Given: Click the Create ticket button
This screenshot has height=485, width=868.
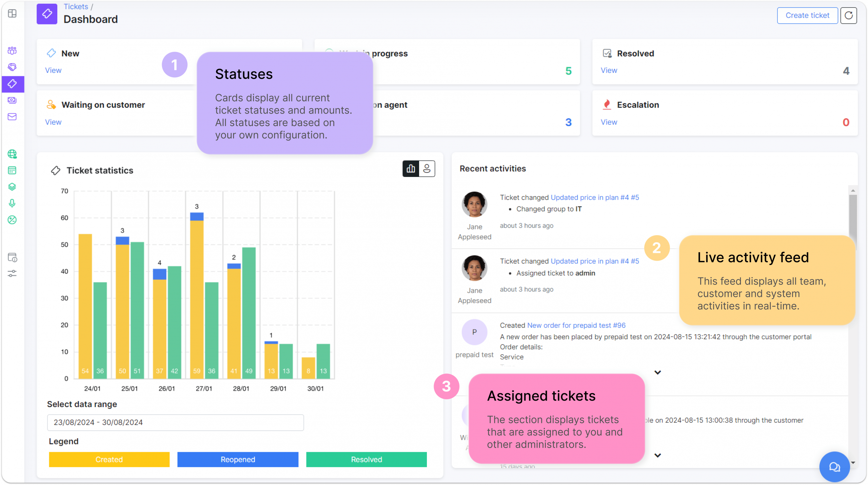Looking at the screenshot, I should [807, 16].
